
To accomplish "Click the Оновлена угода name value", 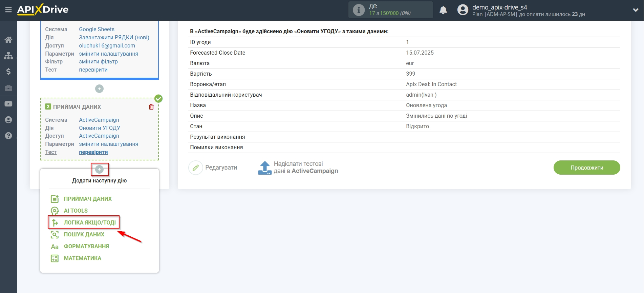I will [426, 105].
